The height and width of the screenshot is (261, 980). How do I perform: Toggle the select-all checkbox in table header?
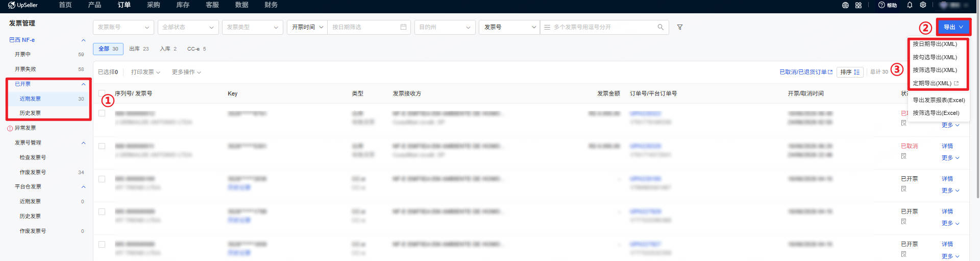[102, 93]
